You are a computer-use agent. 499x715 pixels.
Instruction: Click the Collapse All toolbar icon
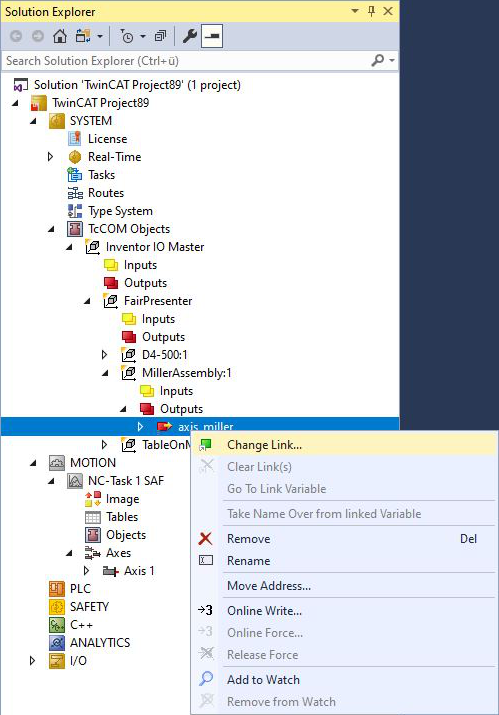point(160,36)
